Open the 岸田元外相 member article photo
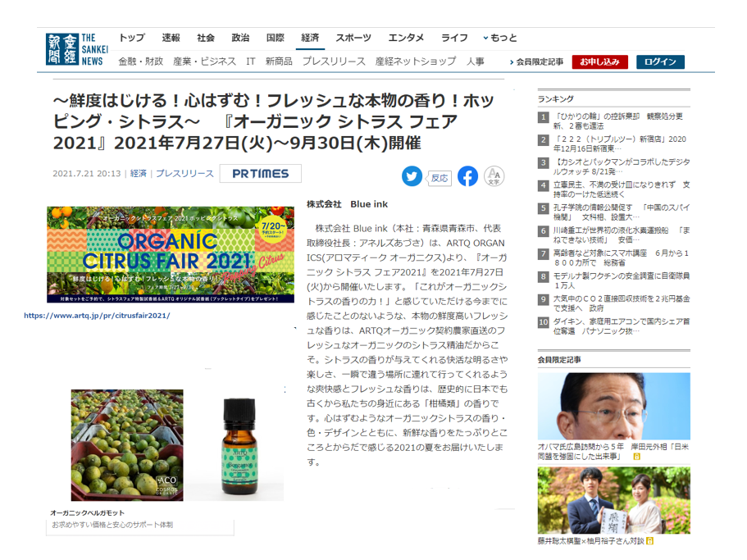The height and width of the screenshot is (560, 747). click(614, 406)
